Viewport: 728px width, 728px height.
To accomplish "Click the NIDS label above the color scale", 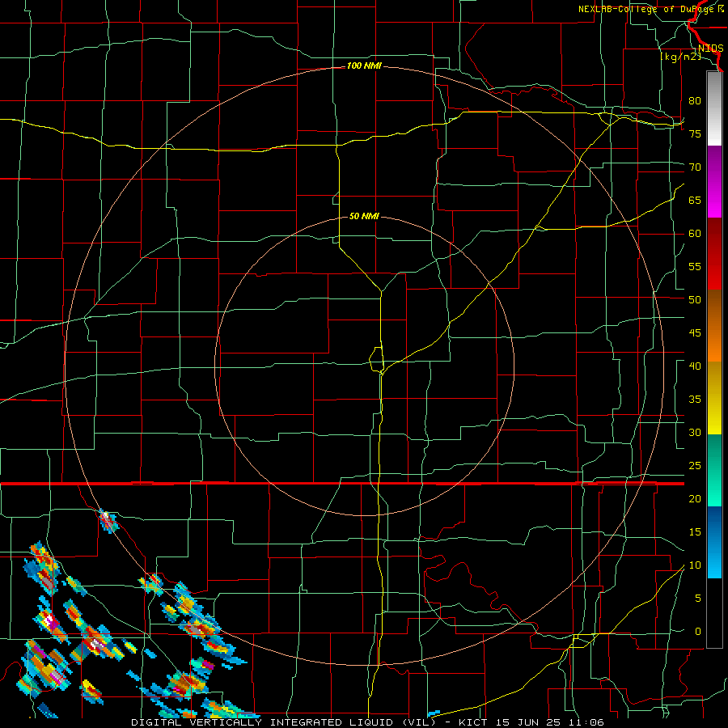I will point(710,49).
